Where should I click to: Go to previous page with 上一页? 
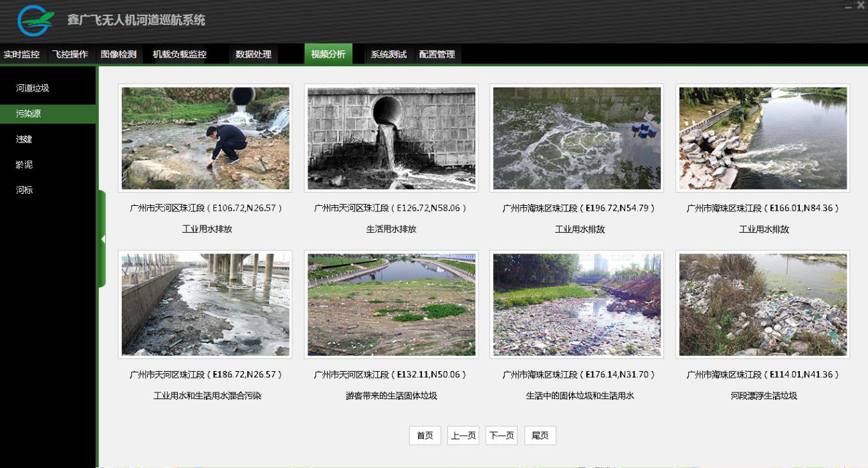coord(463,436)
